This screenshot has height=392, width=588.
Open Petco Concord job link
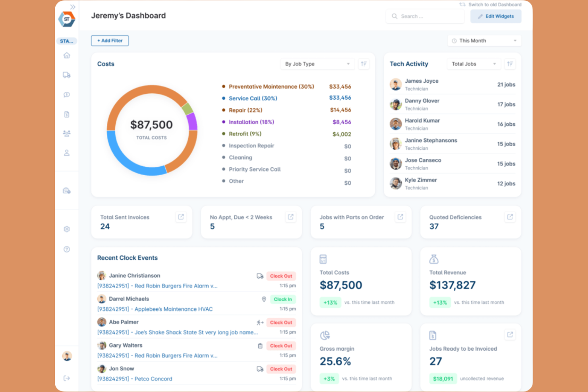coord(135,379)
